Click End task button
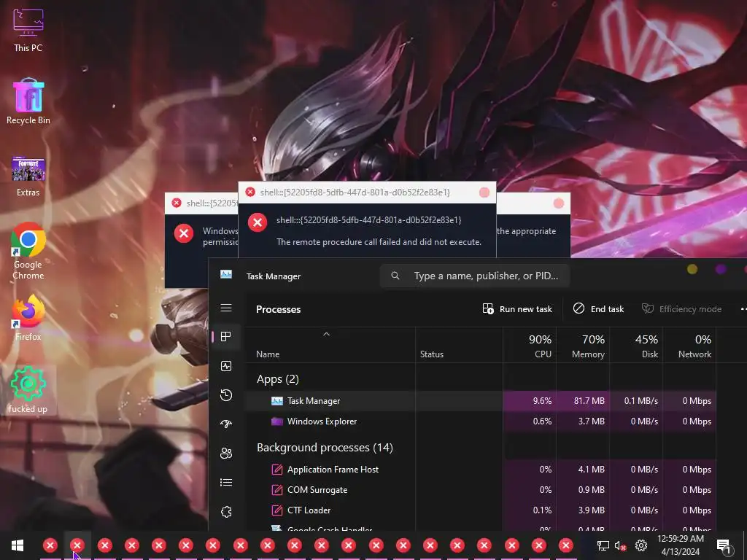 [x=598, y=309]
